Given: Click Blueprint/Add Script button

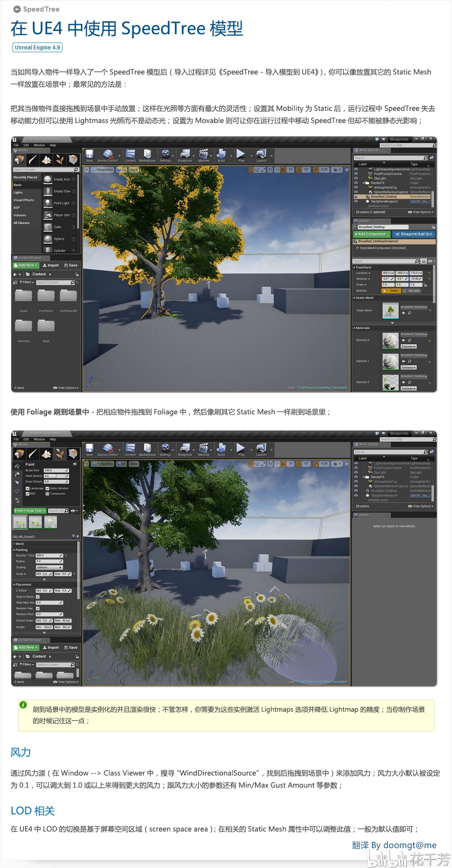Looking at the screenshot, I should [x=414, y=234].
